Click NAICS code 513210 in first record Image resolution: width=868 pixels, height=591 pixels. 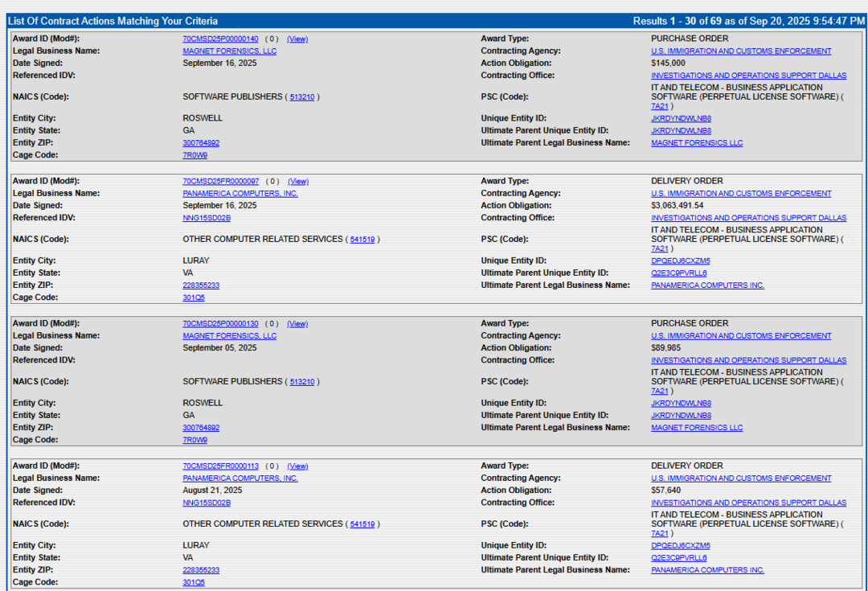tap(302, 97)
